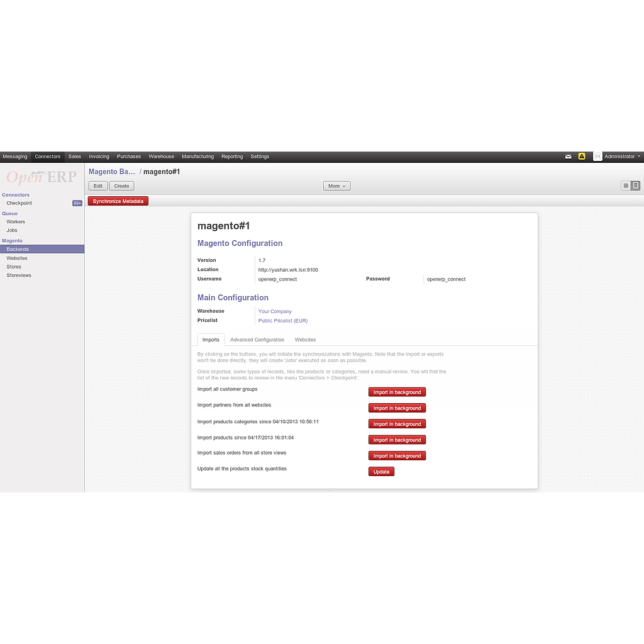Image resolution: width=644 pixels, height=644 pixels.
Task: Open messages via the envelope icon
Action: [x=568, y=156]
